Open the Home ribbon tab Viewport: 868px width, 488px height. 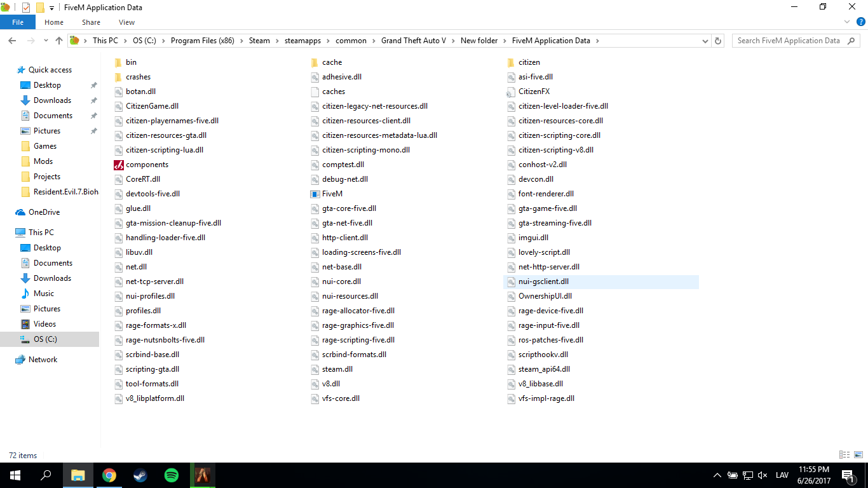54,22
